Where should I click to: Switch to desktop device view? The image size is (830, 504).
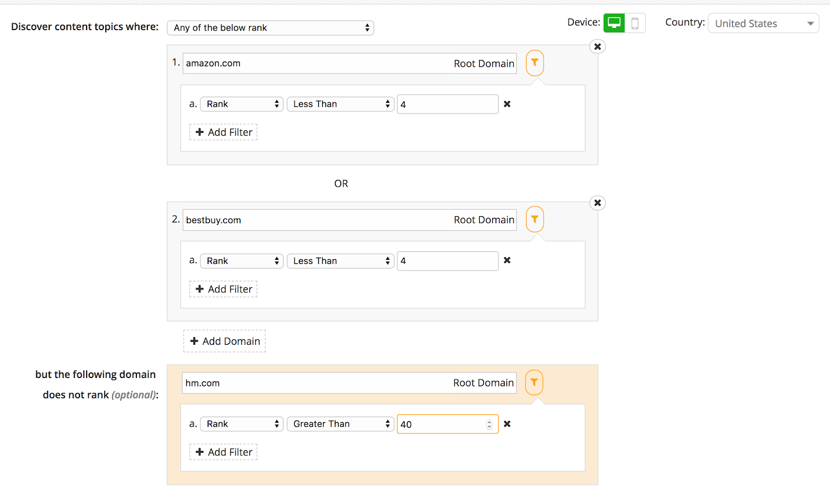(x=614, y=23)
